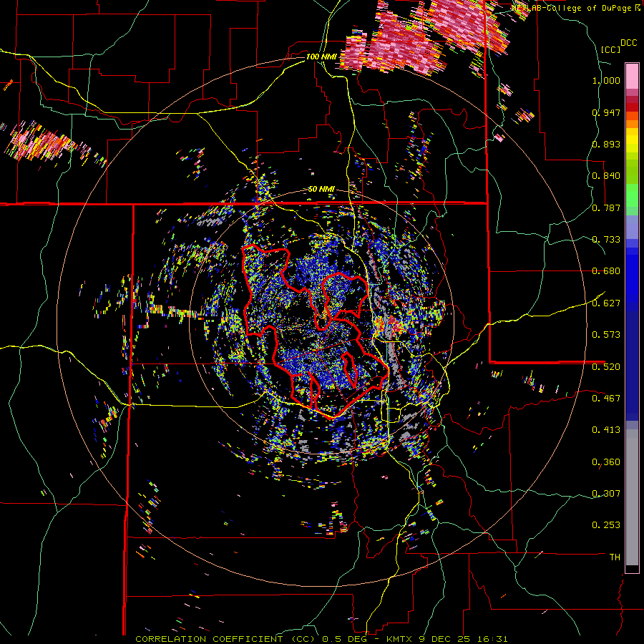
Task: Click the 0.893 legend value
Action: click(606, 144)
